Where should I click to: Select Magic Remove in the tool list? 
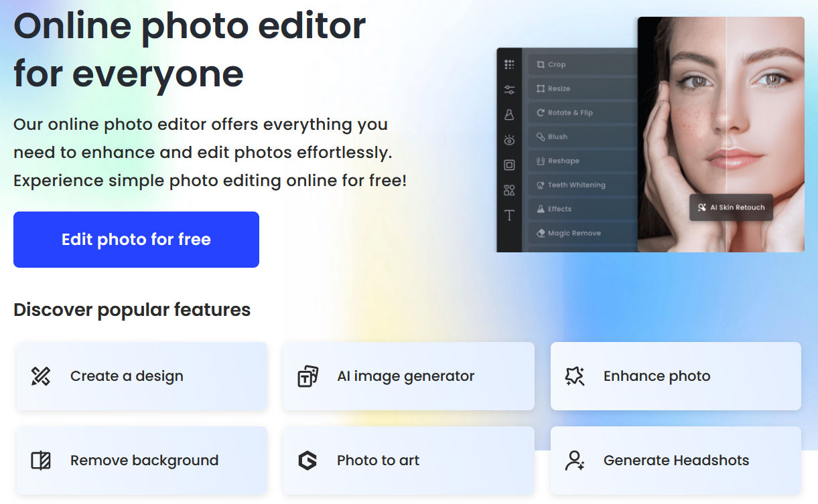[582, 233]
